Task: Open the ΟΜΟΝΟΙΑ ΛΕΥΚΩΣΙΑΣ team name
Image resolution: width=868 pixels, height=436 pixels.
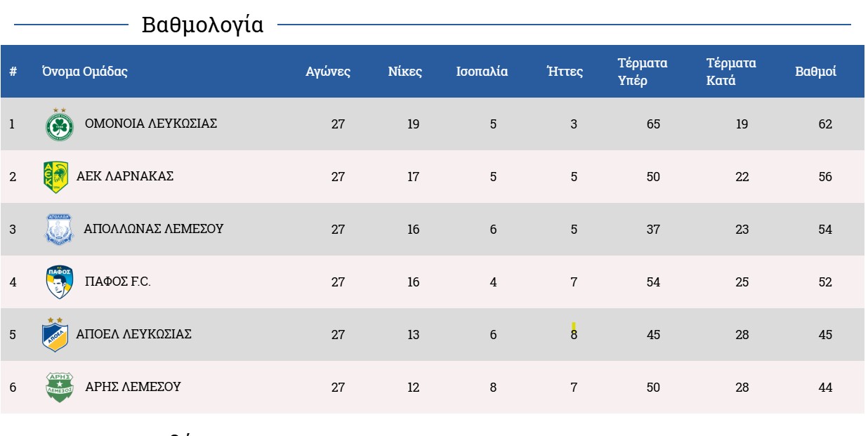Action: [151, 124]
